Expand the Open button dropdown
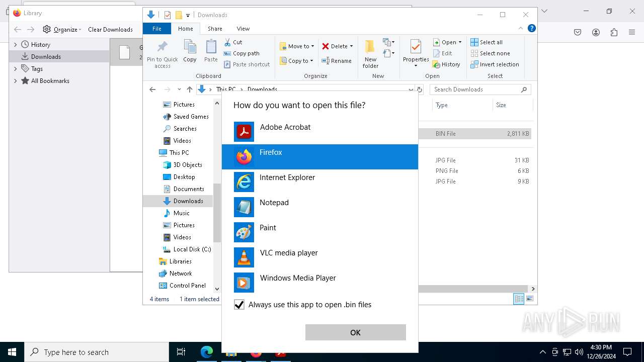This screenshot has height=362, width=644. coord(460,42)
